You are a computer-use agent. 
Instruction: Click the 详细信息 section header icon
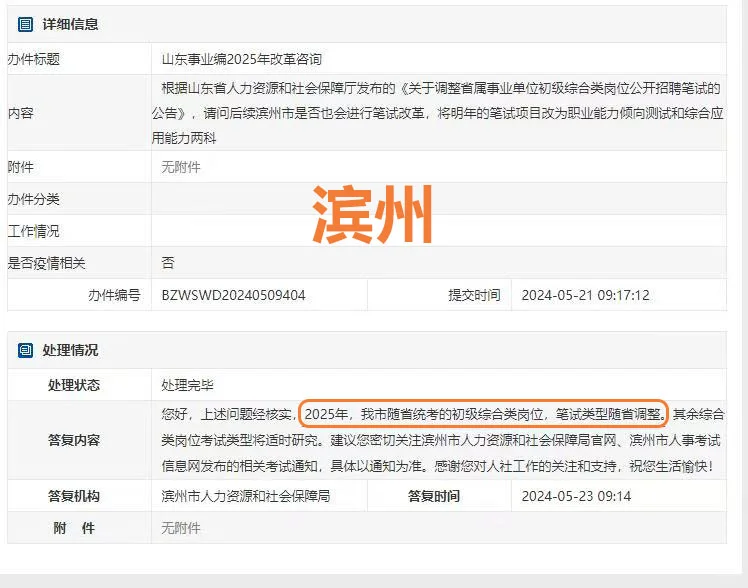pos(25,24)
